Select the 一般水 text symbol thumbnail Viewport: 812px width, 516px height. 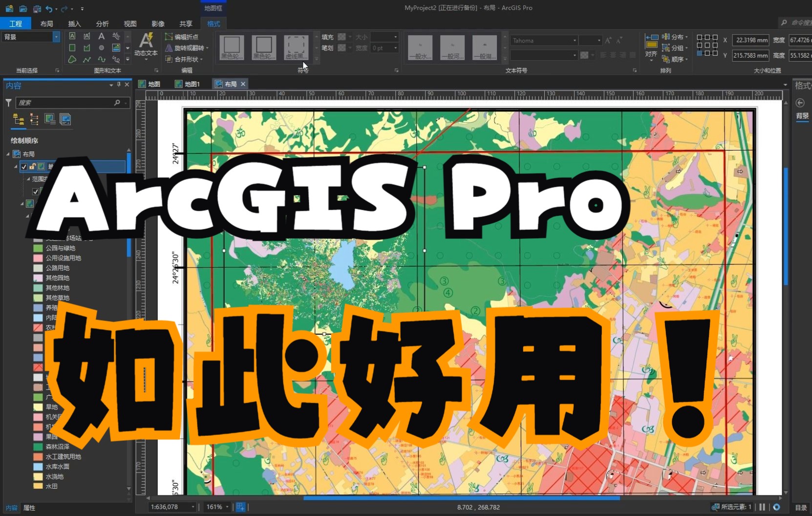420,48
